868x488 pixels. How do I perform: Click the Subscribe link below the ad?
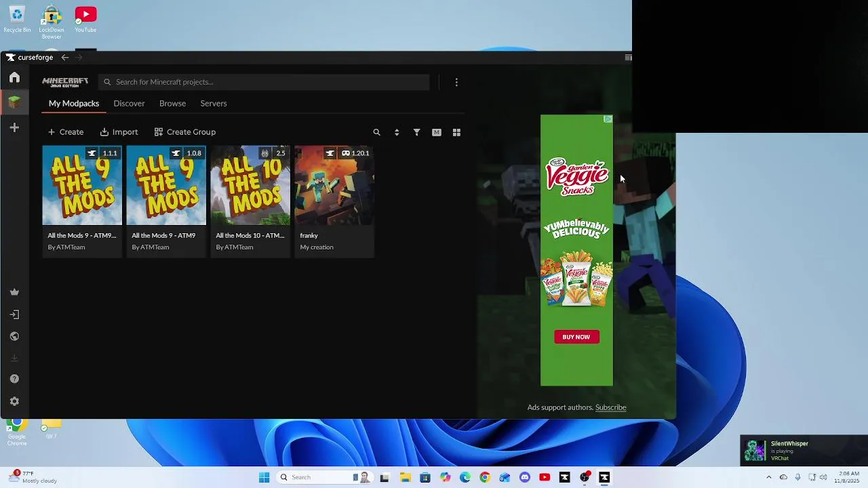click(610, 407)
